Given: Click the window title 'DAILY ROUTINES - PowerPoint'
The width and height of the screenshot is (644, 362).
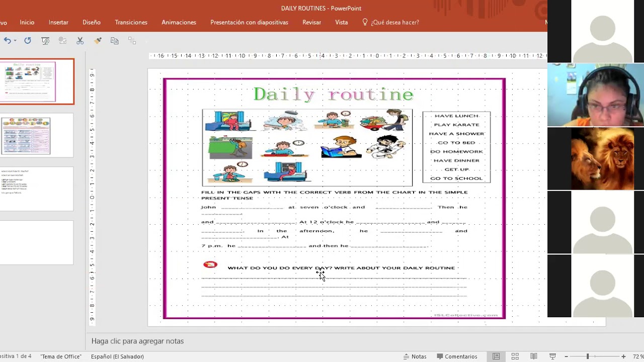Looking at the screenshot, I should coord(321,8).
